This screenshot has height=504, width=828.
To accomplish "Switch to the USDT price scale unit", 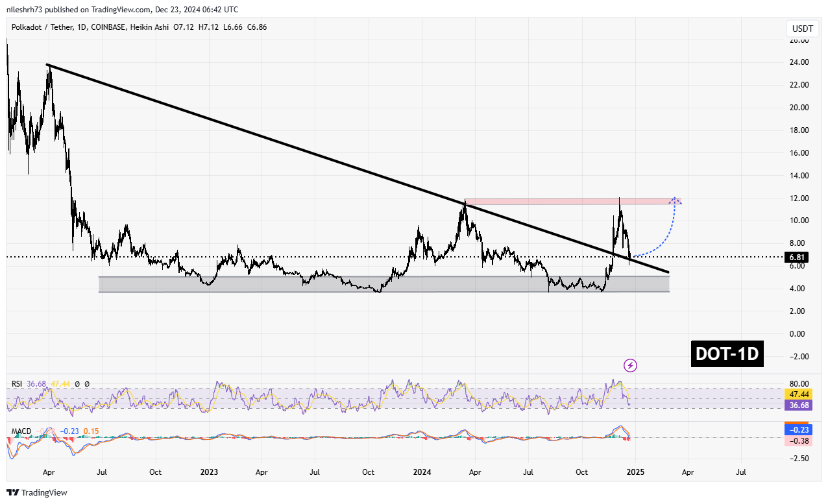I will point(802,29).
